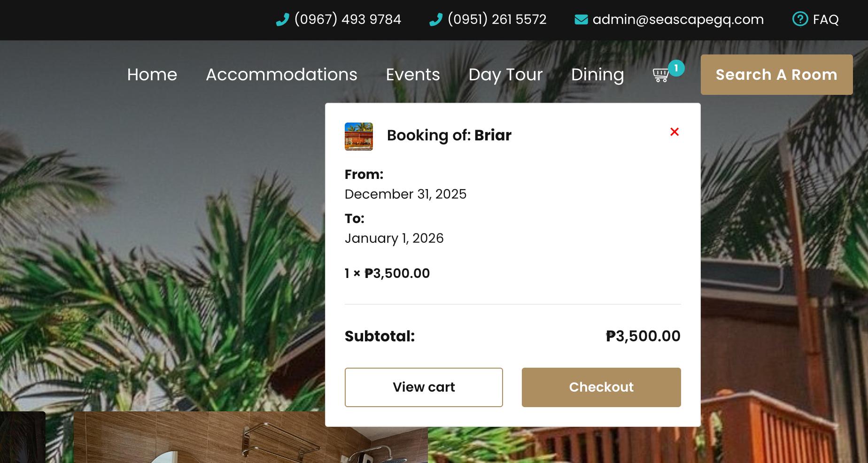Go to the Home menu item
Screen dimensions: 868x463
pos(152,75)
